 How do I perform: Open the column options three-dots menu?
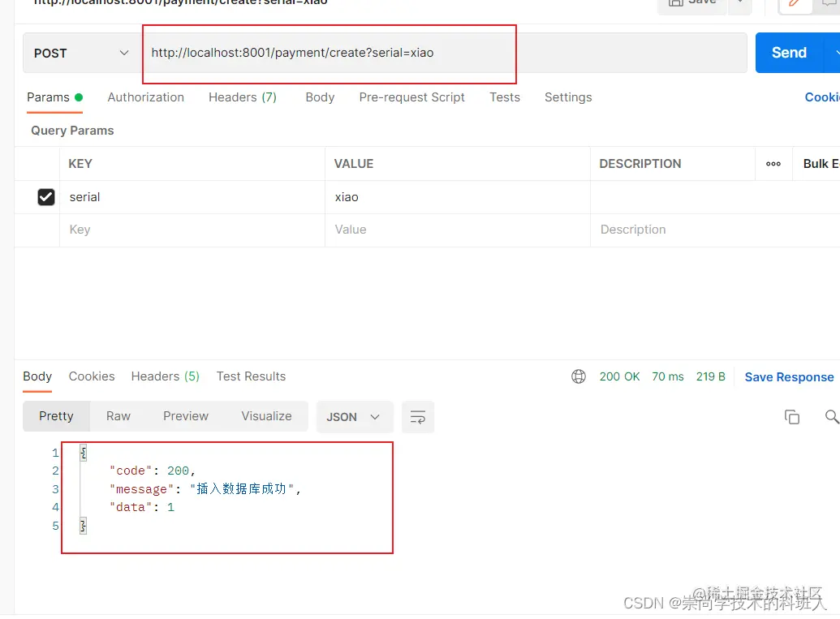click(x=773, y=164)
